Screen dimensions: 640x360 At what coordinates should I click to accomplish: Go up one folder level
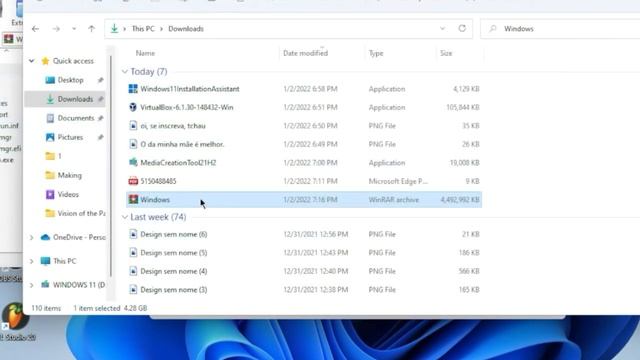point(91,29)
